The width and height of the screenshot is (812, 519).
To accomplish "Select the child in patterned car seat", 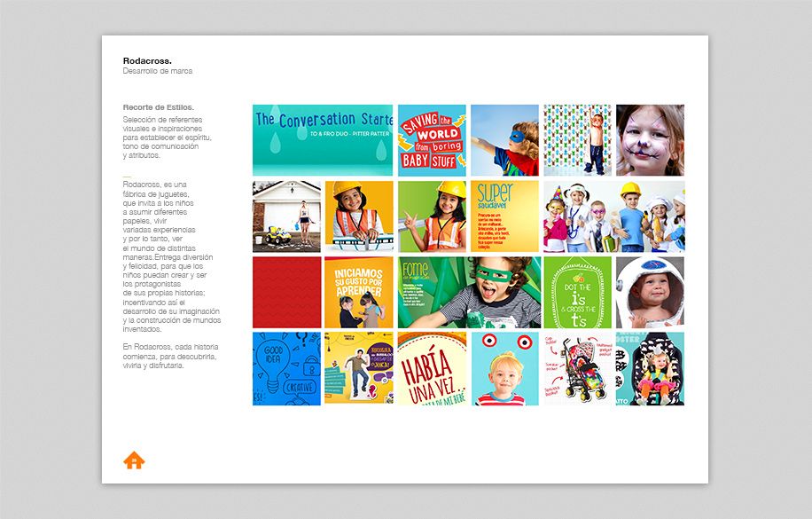I will (x=651, y=369).
